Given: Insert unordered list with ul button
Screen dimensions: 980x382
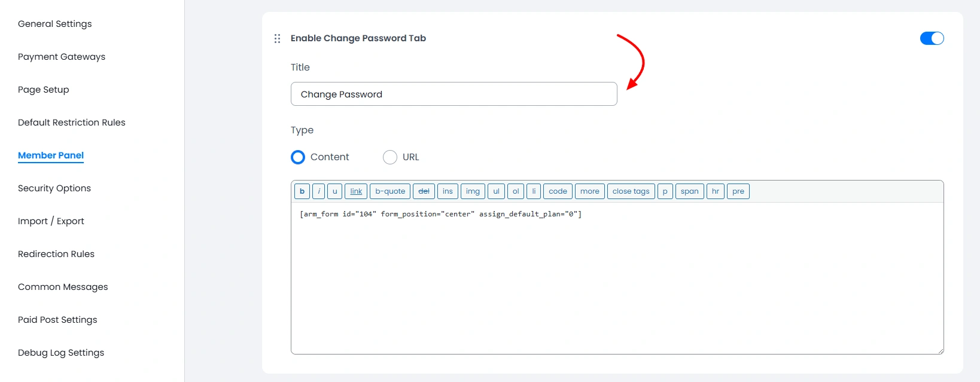Looking at the screenshot, I should [495, 191].
